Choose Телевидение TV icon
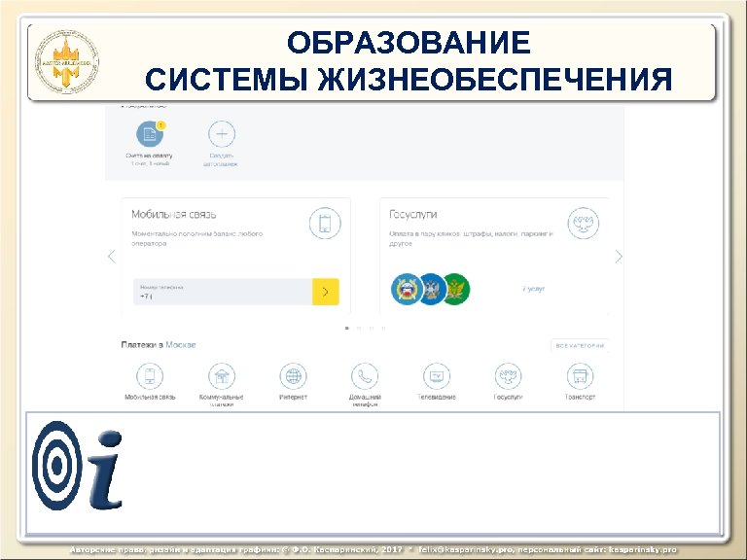This screenshot has width=747, height=560. tap(437, 376)
